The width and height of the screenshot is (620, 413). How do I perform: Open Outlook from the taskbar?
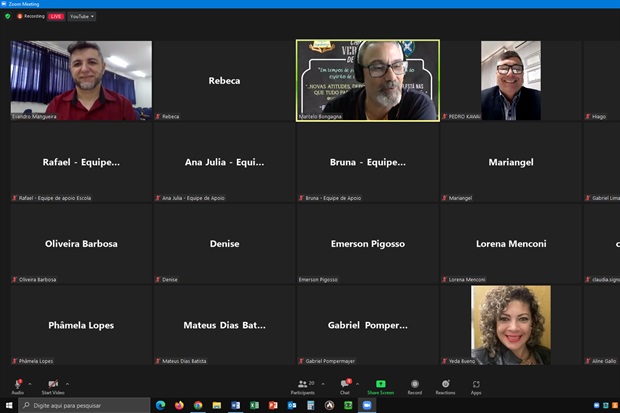coord(292,405)
